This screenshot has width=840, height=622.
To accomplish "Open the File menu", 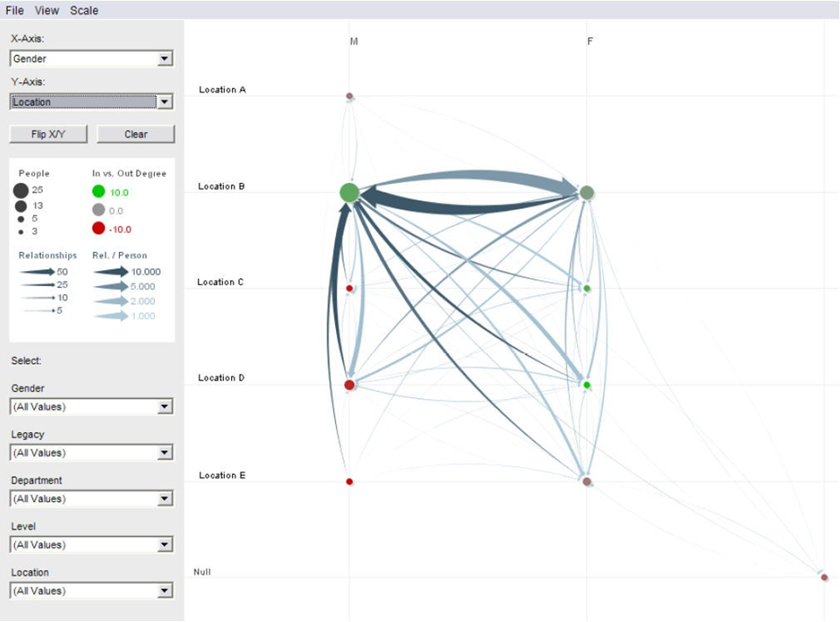I will 15,10.
